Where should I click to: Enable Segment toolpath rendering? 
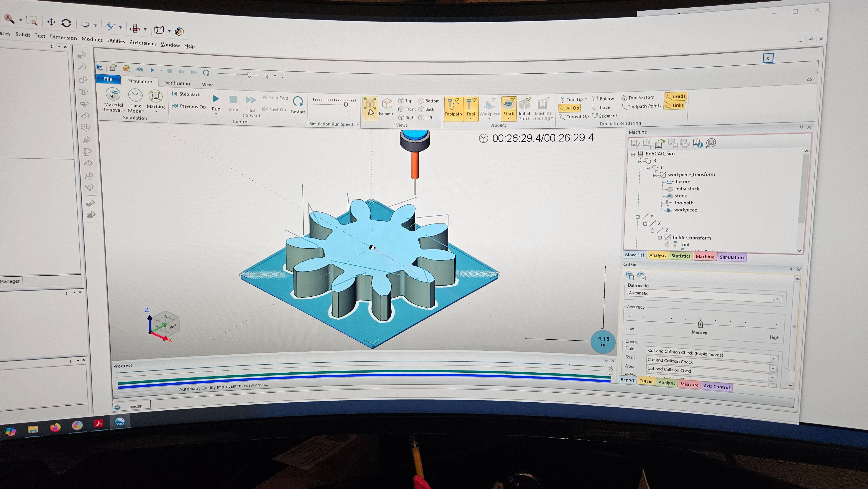(x=605, y=116)
